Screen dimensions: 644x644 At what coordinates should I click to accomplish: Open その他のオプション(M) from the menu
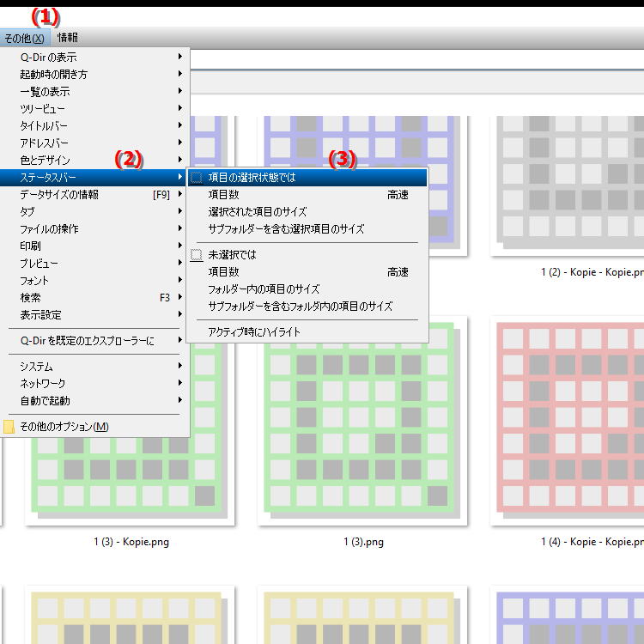tap(94, 427)
